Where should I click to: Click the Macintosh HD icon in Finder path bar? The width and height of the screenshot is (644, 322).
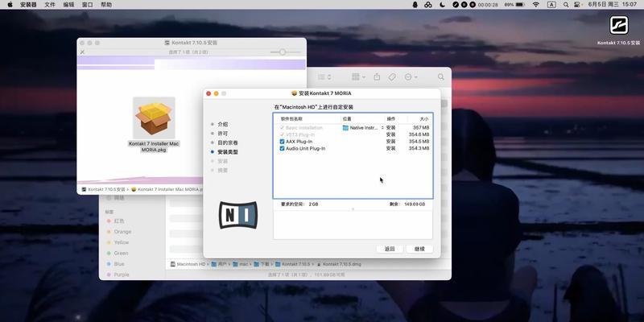point(173,264)
